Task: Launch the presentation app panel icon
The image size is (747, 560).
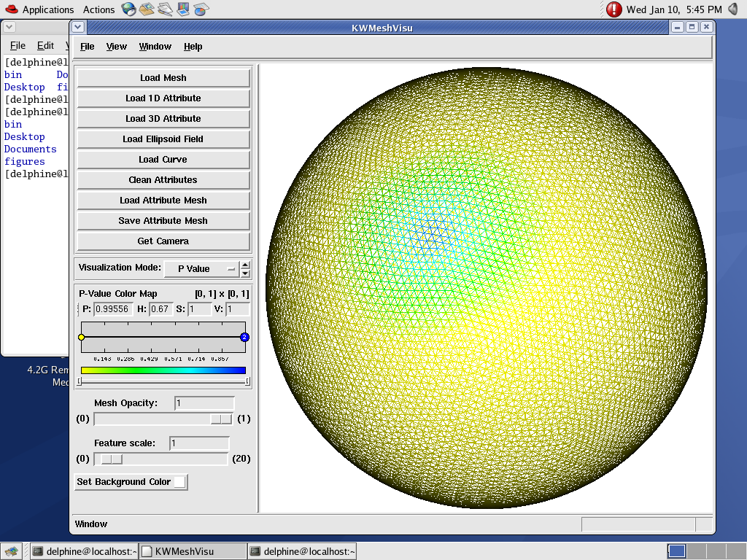Action: pyautogui.click(x=183, y=9)
